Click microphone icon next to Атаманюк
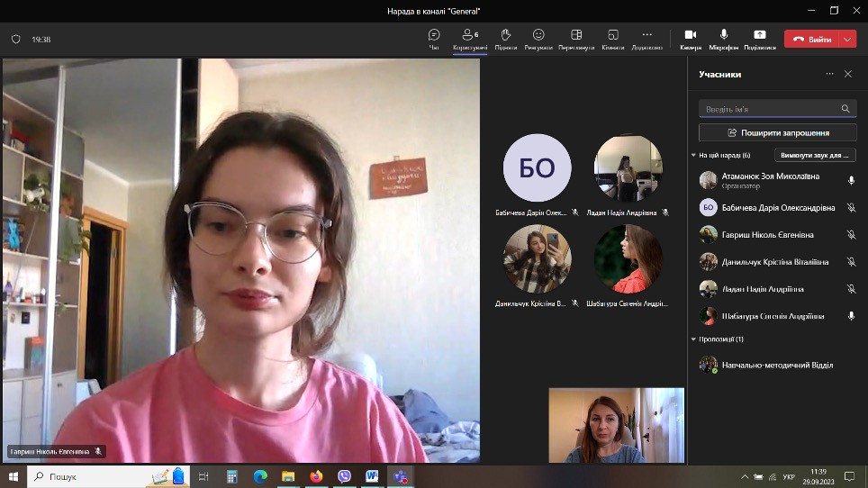 point(852,180)
